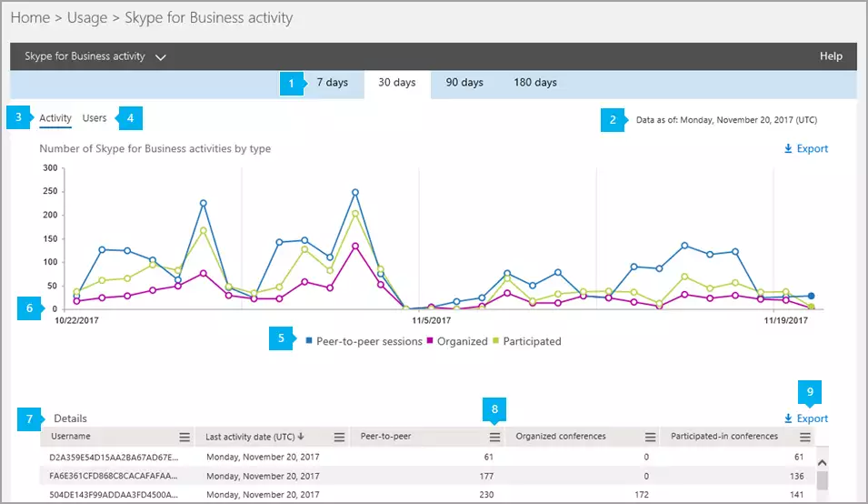The width and height of the screenshot is (868, 504).
Task: Open the Username column menu icon
Action: (x=185, y=437)
